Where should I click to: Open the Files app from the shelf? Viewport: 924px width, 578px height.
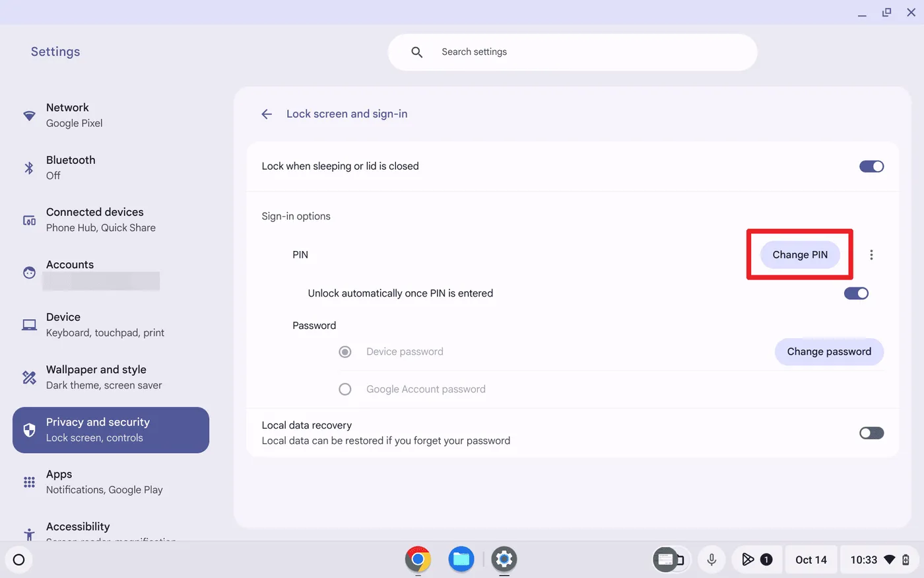pyautogui.click(x=461, y=560)
